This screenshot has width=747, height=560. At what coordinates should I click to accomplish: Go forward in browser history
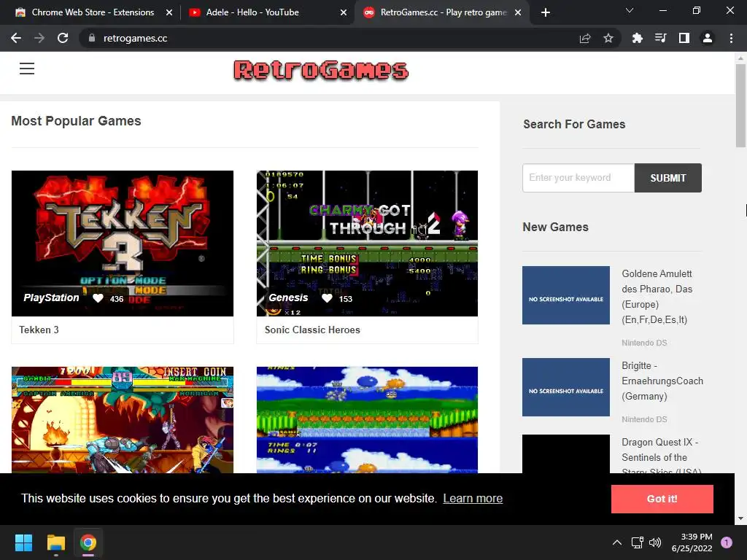coord(39,38)
